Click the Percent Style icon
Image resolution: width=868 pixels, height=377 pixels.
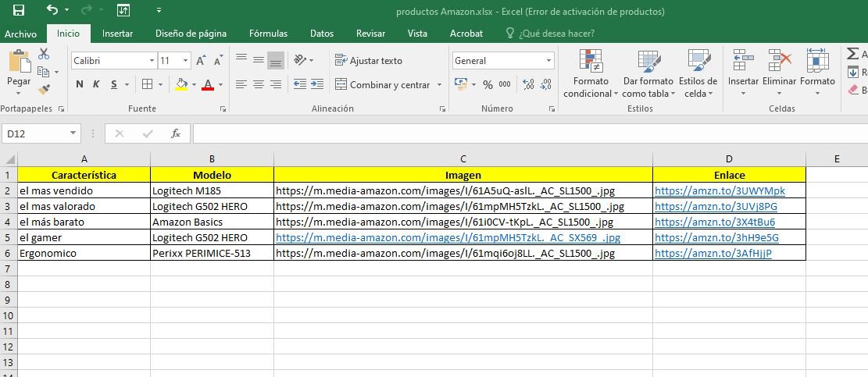click(488, 84)
